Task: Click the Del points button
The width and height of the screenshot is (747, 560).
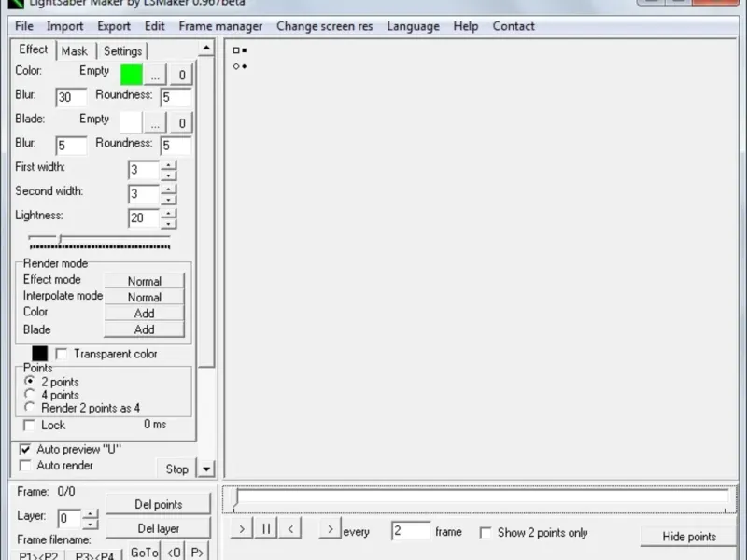Action: (158, 504)
